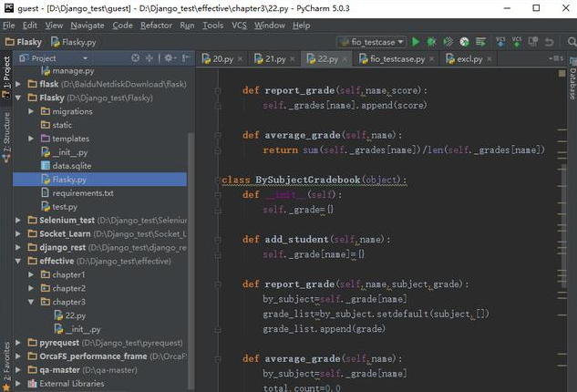Expand the Selenium_test project folder
Viewport: 577px width, 392px height.
[x=18, y=220]
